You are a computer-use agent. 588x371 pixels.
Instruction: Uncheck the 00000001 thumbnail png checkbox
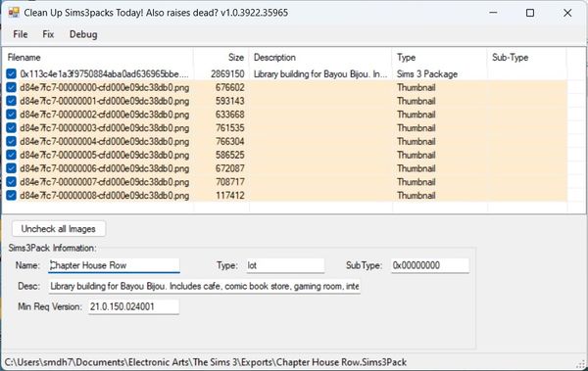tap(11, 101)
